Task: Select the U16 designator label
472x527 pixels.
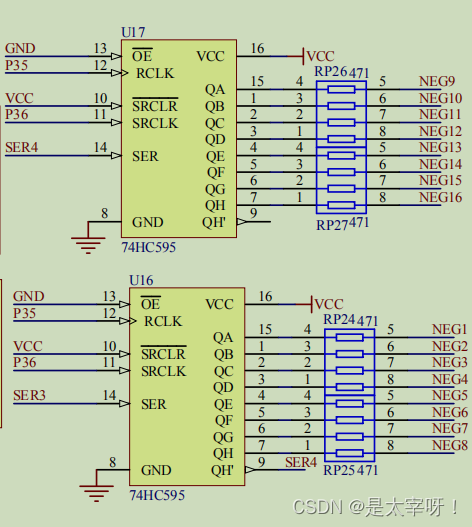Action: coord(141,280)
